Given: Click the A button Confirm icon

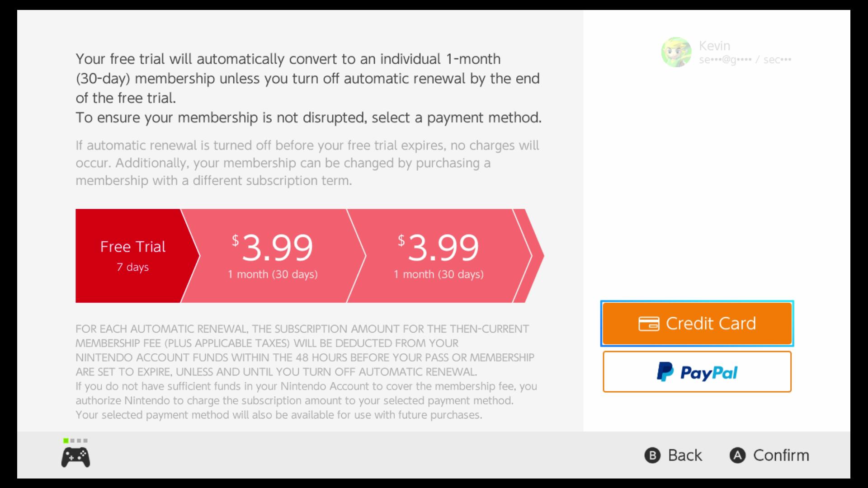Looking at the screenshot, I should 737,455.
